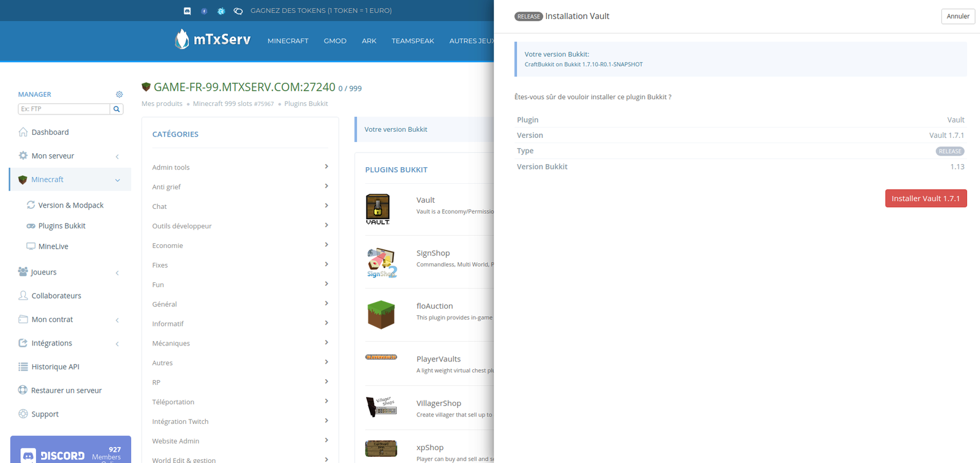The width and height of the screenshot is (980, 463).
Task: Click the Mon contrat folder icon
Action: (23, 320)
